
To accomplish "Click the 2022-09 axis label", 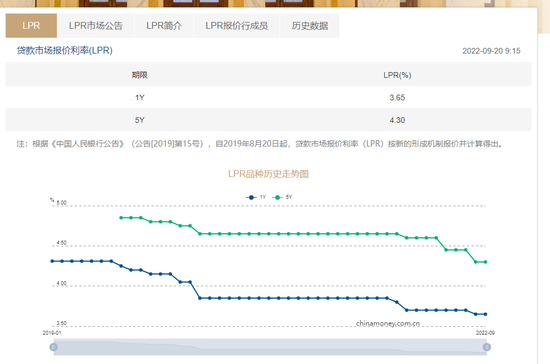I will [485, 333].
